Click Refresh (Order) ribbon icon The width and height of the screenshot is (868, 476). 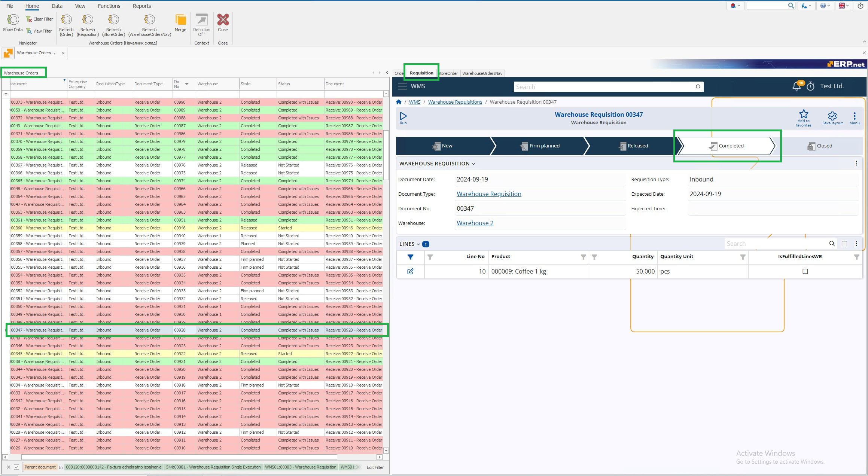[x=66, y=25]
